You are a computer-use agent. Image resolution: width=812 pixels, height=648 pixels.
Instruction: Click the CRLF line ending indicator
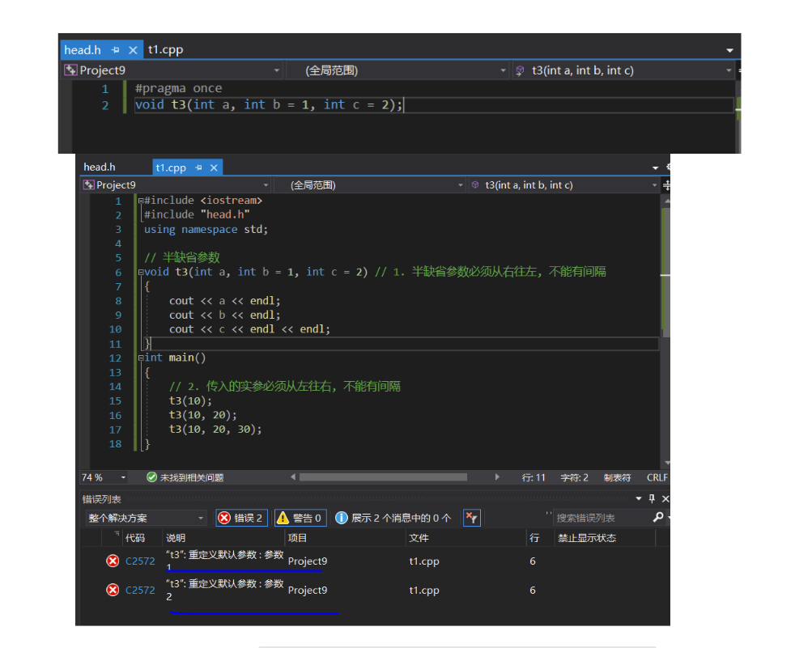(x=657, y=478)
